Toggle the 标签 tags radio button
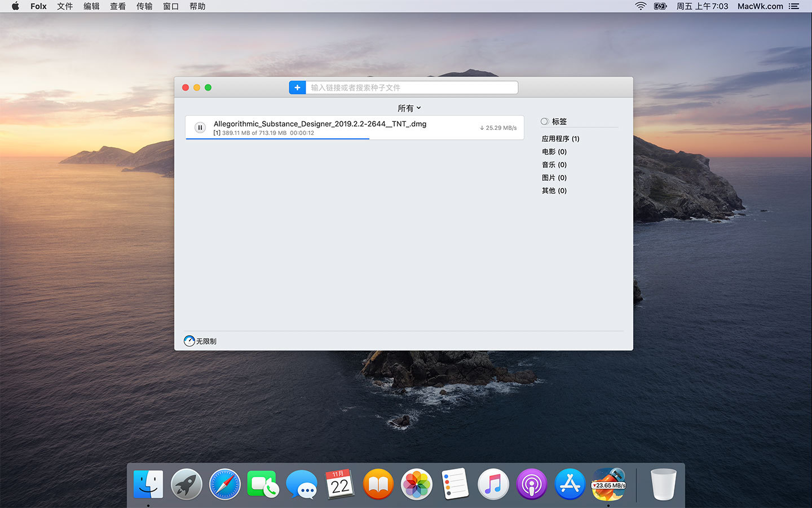The width and height of the screenshot is (812, 508). [544, 121]
